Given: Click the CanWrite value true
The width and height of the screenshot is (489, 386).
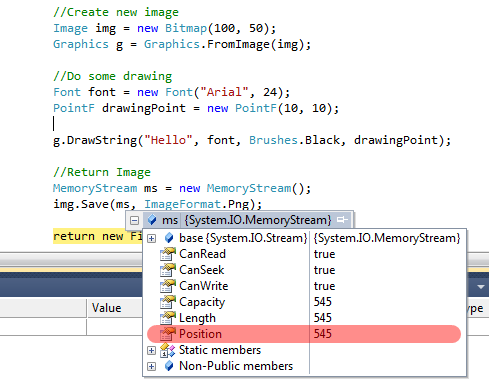Looking at the screenshot, I should coord(324,286).
